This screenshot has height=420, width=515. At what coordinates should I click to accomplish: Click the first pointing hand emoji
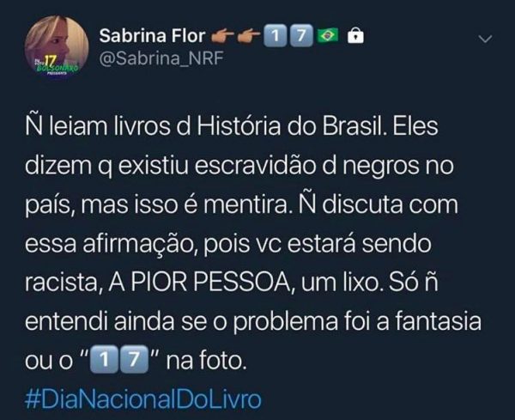221,35
